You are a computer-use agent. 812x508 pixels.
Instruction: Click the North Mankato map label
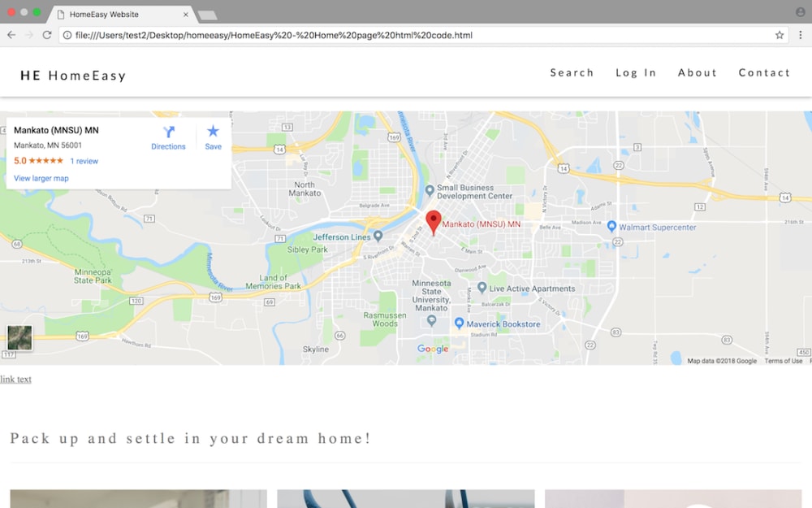(304, 189)
